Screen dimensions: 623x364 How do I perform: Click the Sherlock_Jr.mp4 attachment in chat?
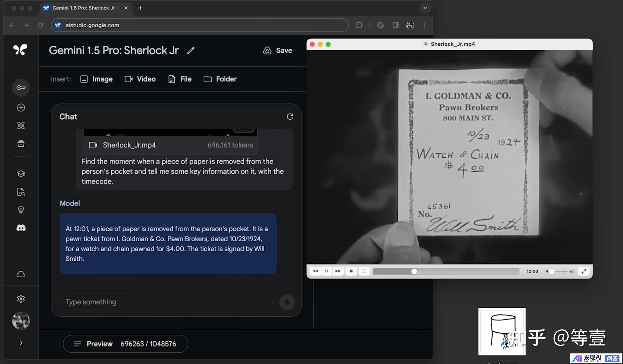point(171,145)
